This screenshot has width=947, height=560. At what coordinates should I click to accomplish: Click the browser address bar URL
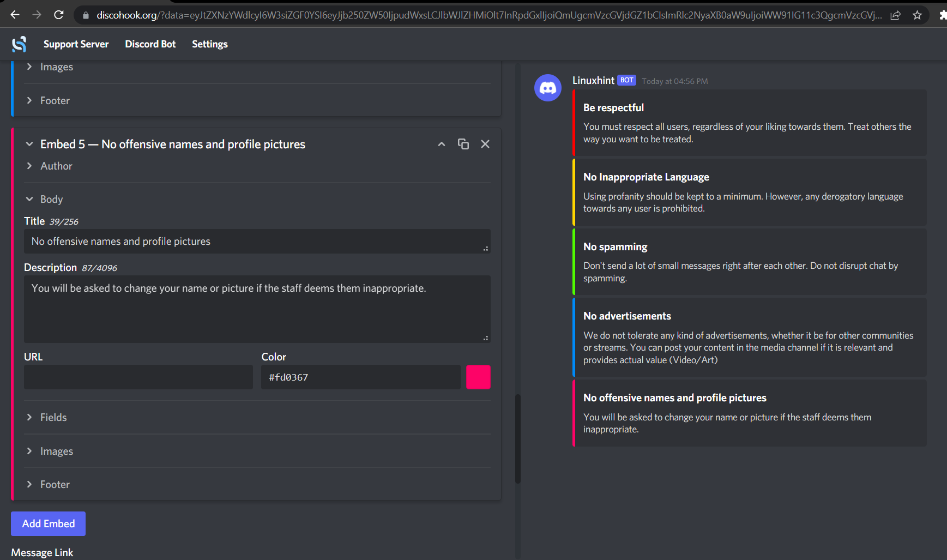pos(488,15)
